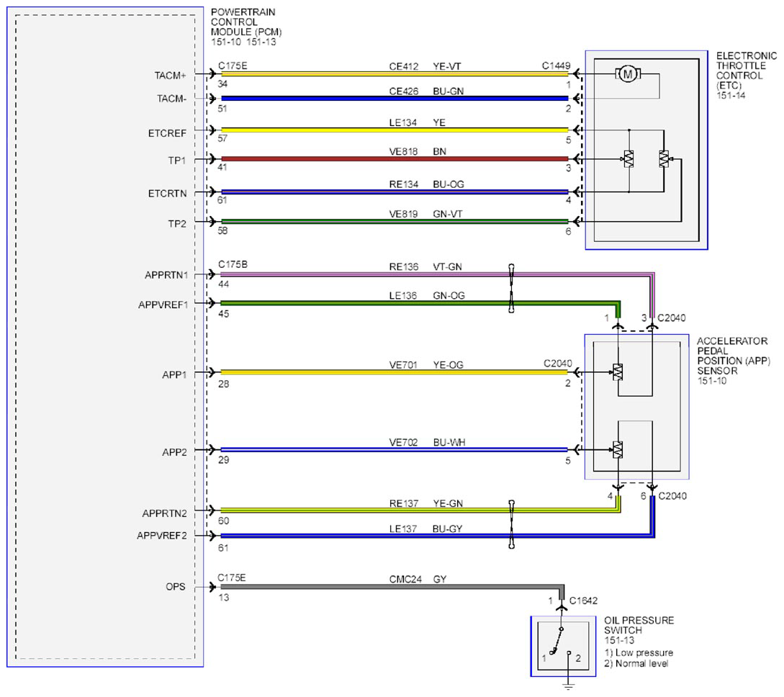Click the APP2 pin label
This screenshot has width=784, height=697.
point(174,452)
